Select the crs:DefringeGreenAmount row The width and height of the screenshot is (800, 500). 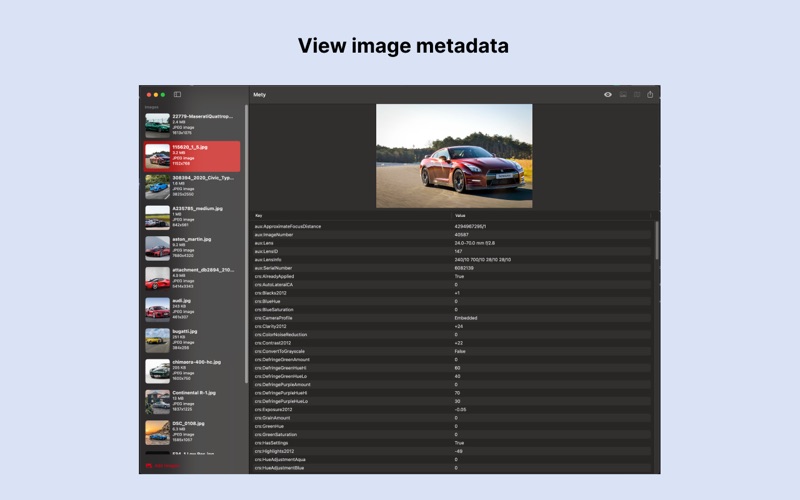(x=451, y=360)
